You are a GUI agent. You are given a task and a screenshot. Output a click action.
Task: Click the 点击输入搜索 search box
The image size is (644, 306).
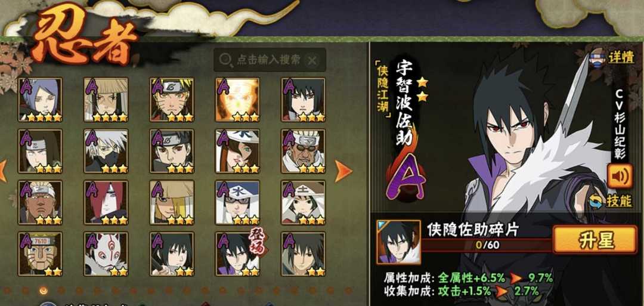[x=270, y=60]
